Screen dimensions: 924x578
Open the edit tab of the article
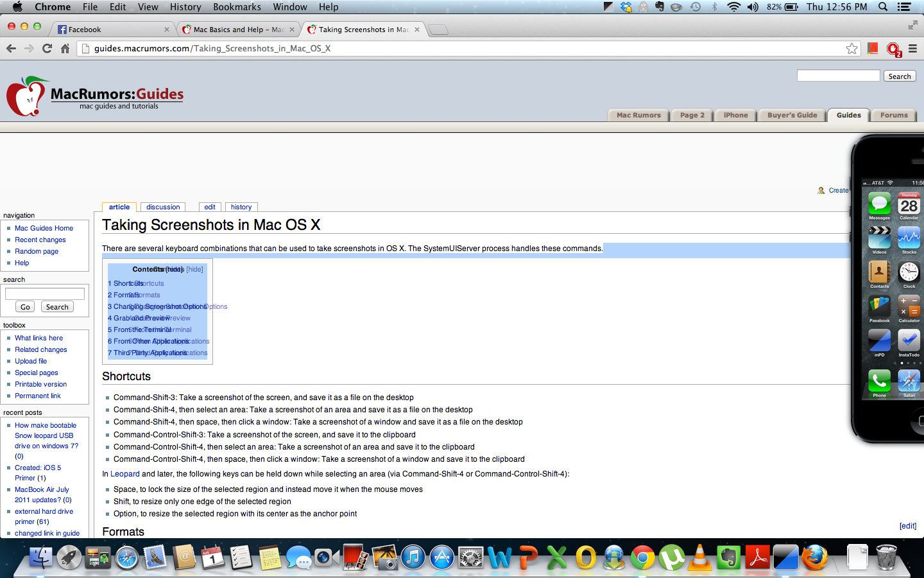pyautogui.click(x=210, y=207)
